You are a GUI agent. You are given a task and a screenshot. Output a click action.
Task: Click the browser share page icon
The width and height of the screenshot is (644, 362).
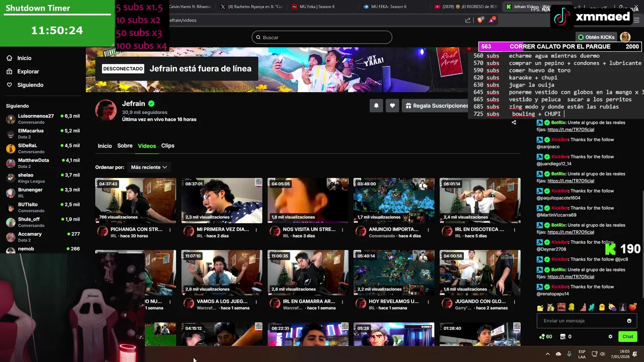468,20
